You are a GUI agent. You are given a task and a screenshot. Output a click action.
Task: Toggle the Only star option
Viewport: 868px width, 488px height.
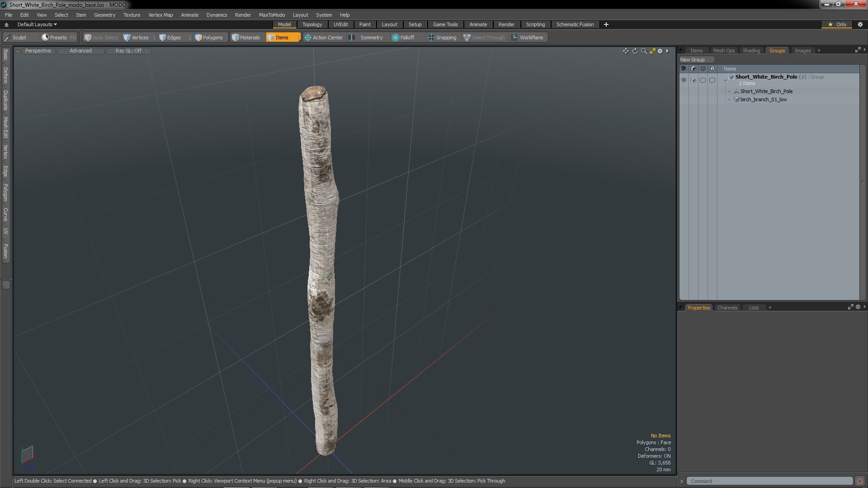[837, 24]
